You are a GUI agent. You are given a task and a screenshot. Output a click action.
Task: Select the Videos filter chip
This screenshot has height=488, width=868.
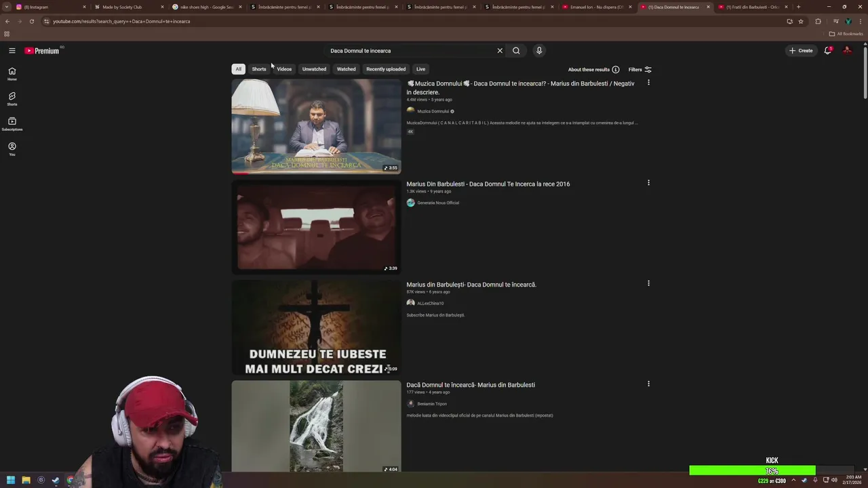click(x=284, y=69)
